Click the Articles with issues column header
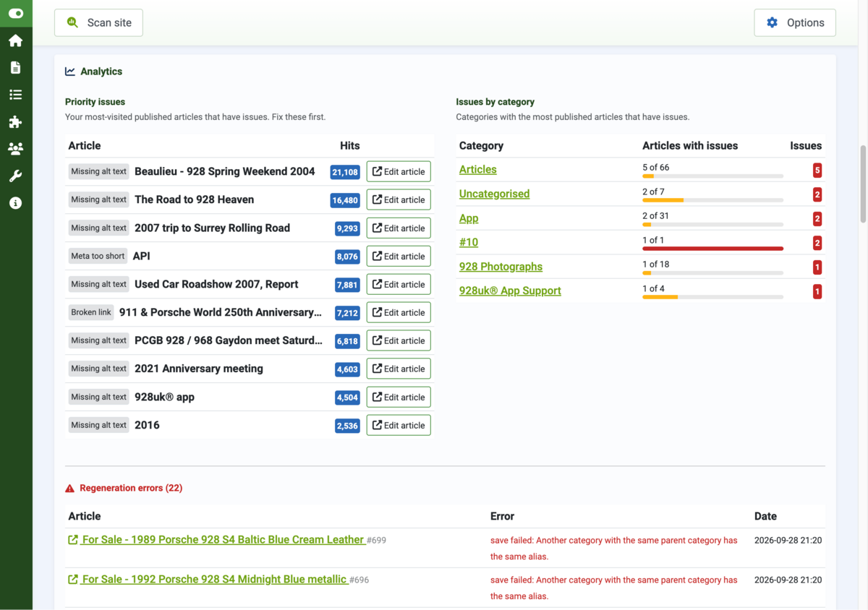The image size is (868, 610). [x=690, y=146]
